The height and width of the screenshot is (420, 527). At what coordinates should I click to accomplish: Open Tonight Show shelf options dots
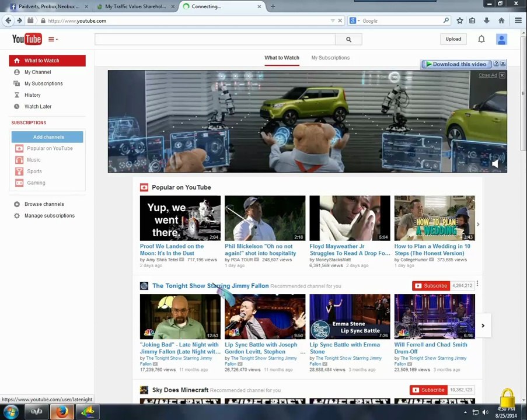(x=477, y=283)
